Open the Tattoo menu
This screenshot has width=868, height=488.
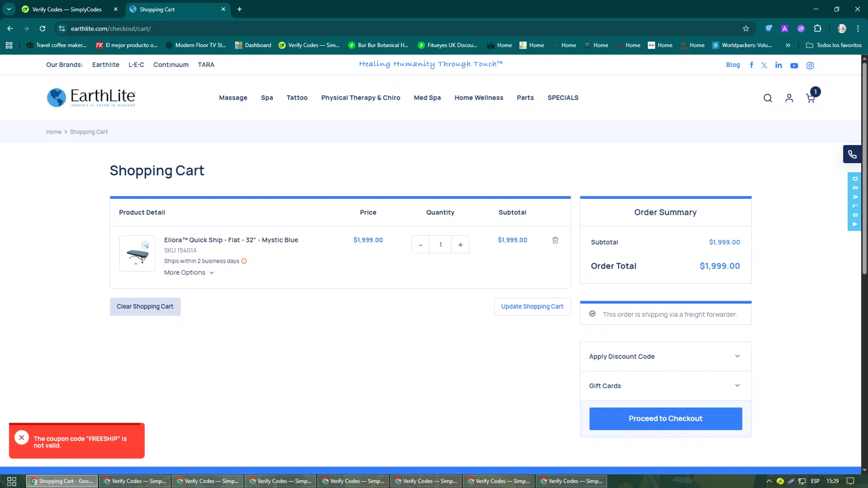(297, 98)
